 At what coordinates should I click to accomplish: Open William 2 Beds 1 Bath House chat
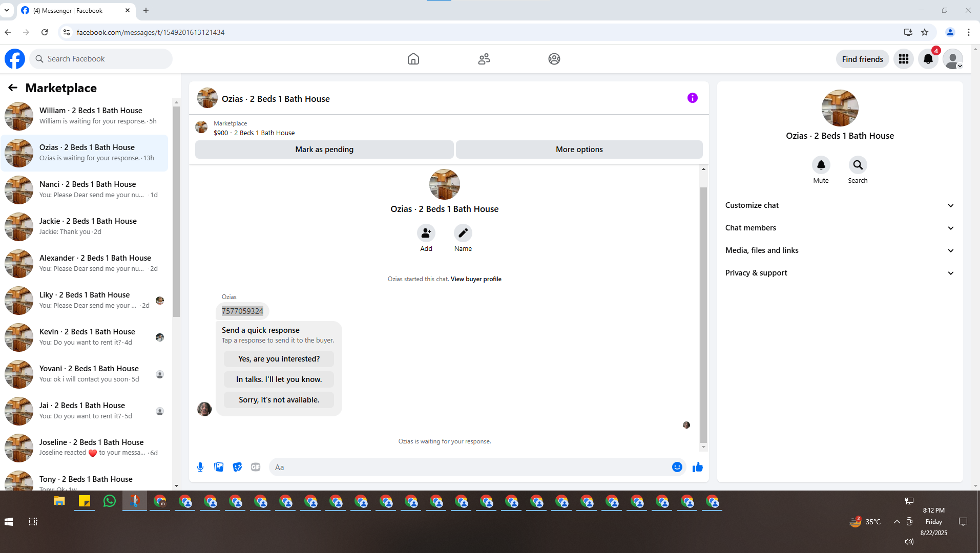[85, 116]
